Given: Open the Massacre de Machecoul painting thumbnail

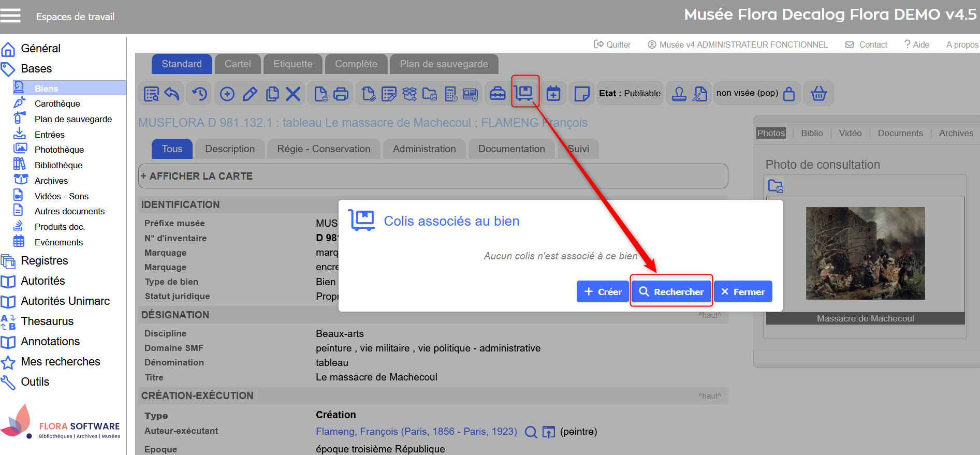Looking at the screenshot, I should coord(865,253).
